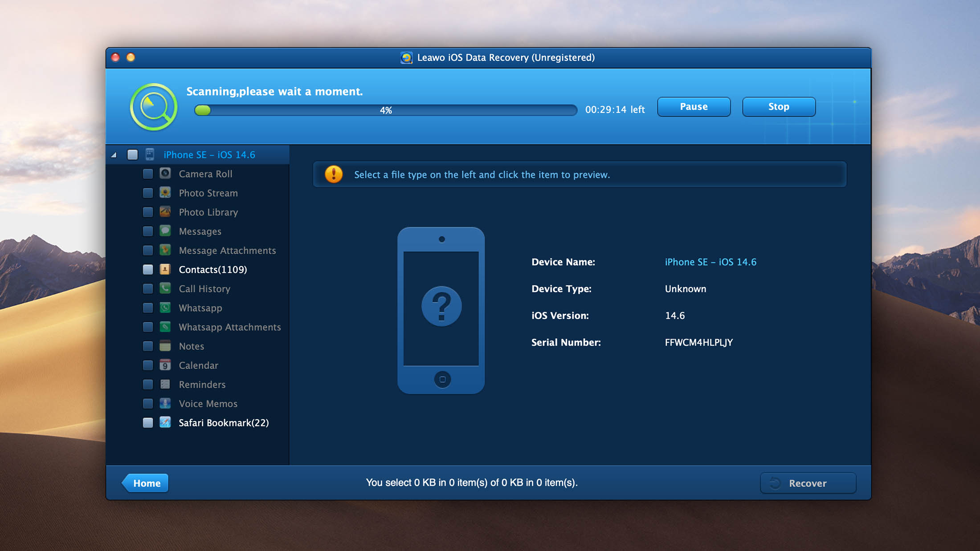Click the Safari Bookmark compass icon
This screenshot has height=551, width=980.
pyautogui.click(x=165, y=422)
